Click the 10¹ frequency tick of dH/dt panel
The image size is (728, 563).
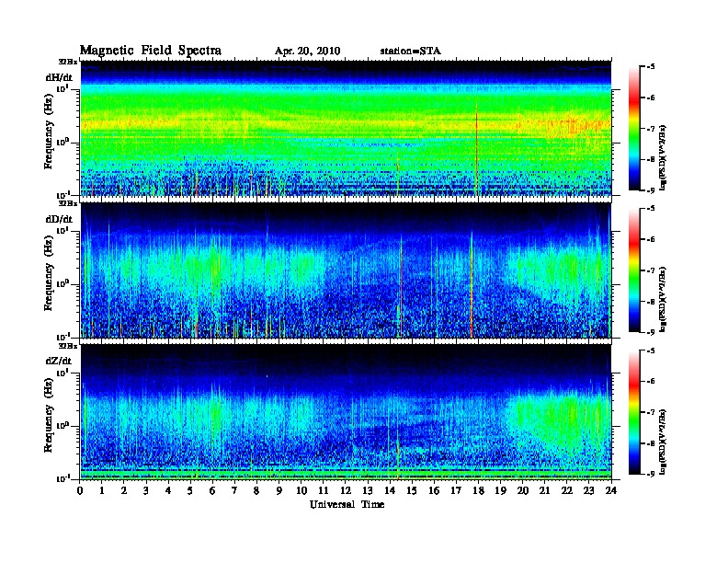(63, 89)
